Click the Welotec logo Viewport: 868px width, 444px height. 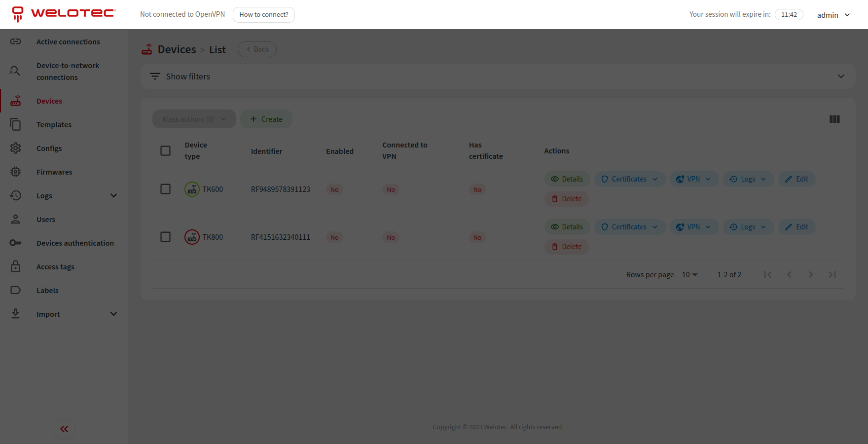coord(64,14)
